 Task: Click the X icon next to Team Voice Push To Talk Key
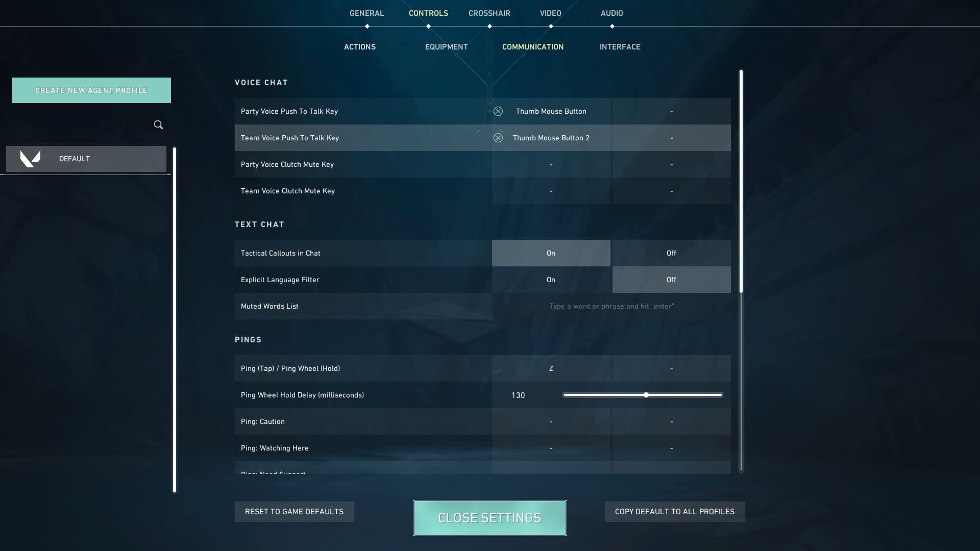click(498, 138)
